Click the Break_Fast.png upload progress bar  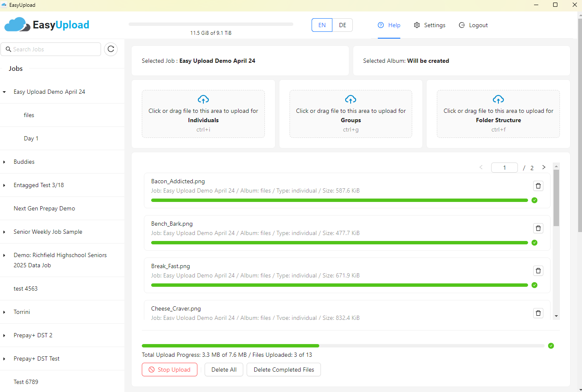340,285
